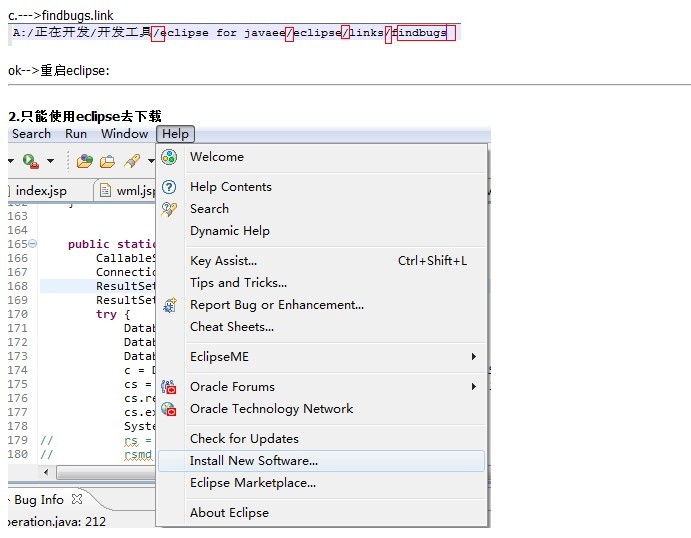Click the New Java Package toolbar icon

85,161
